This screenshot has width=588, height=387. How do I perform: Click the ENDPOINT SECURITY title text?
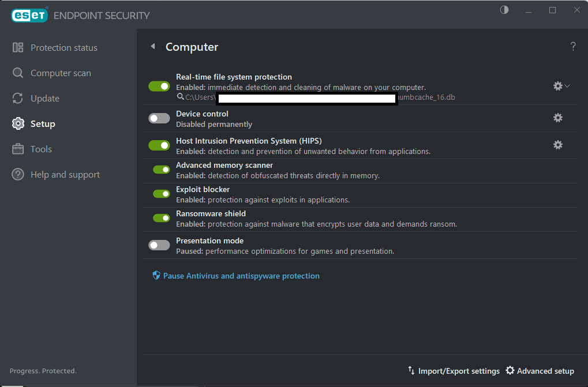coord(101,16)
